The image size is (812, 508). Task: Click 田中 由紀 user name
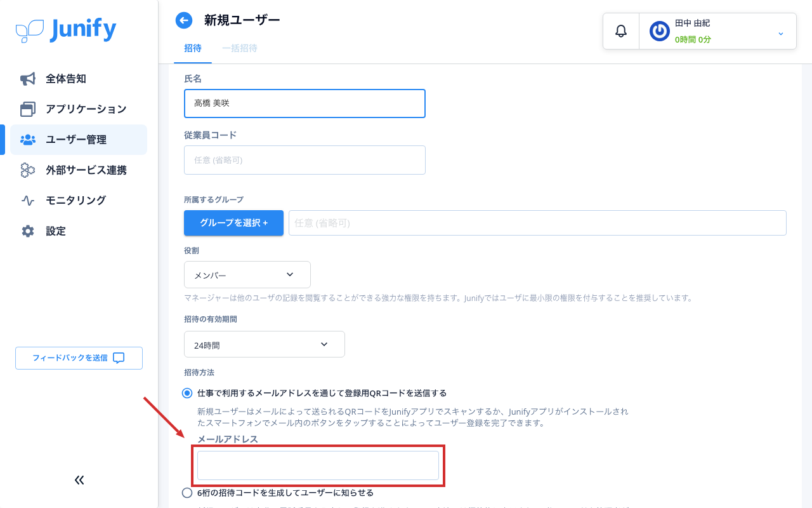[692, 23]
